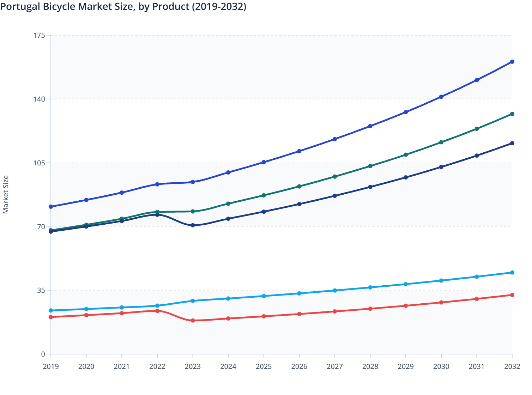Image resolution: width=532 pixels, height=395 pixels.
Task: Select the red line's 2023 dip point
Action: click(192, 321)
